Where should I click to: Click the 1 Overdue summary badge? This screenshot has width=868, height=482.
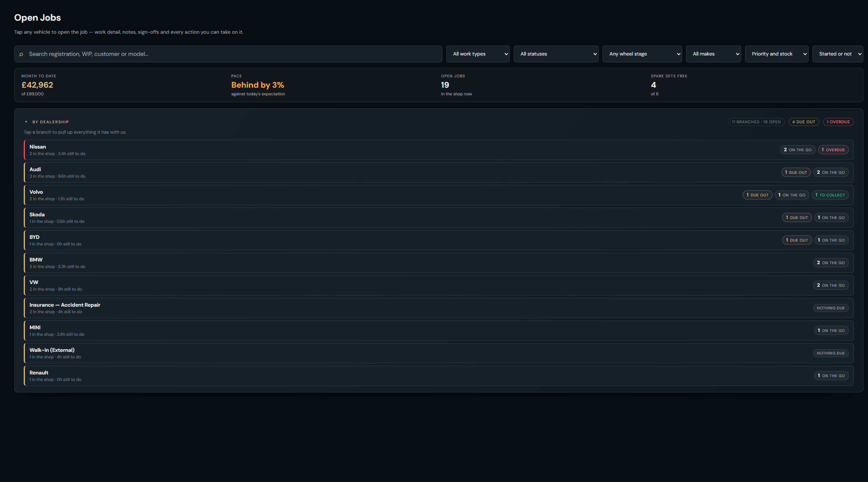point(838,122)
